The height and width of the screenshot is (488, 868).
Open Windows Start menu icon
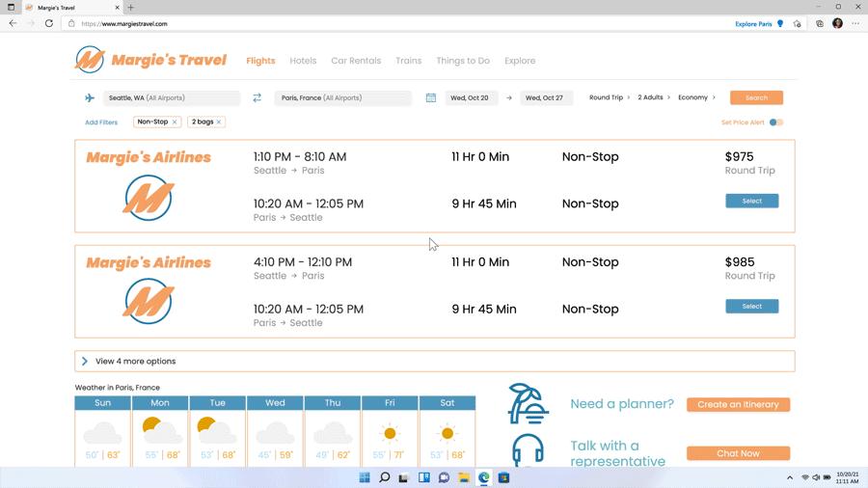point(365,477)
